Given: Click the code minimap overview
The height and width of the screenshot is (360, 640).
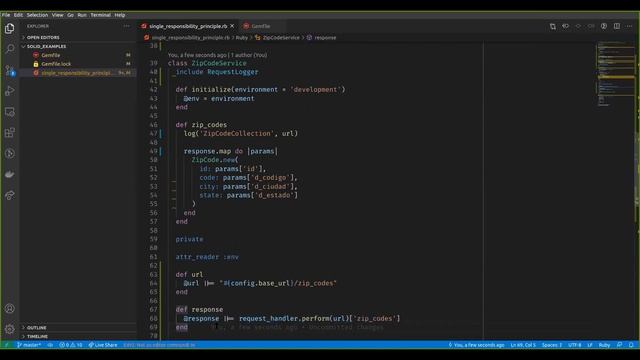Looking at the screenshot, I should coord(616,73).
